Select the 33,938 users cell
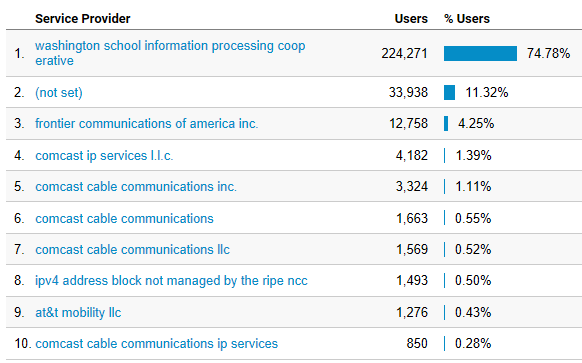582x363 pixels. click(x=408, y=92)
